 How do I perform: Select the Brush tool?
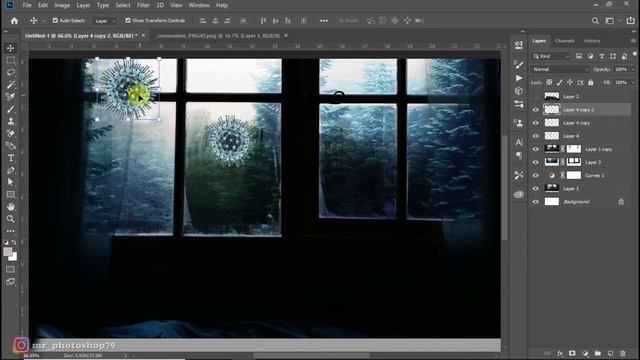(x=11, y=109)
